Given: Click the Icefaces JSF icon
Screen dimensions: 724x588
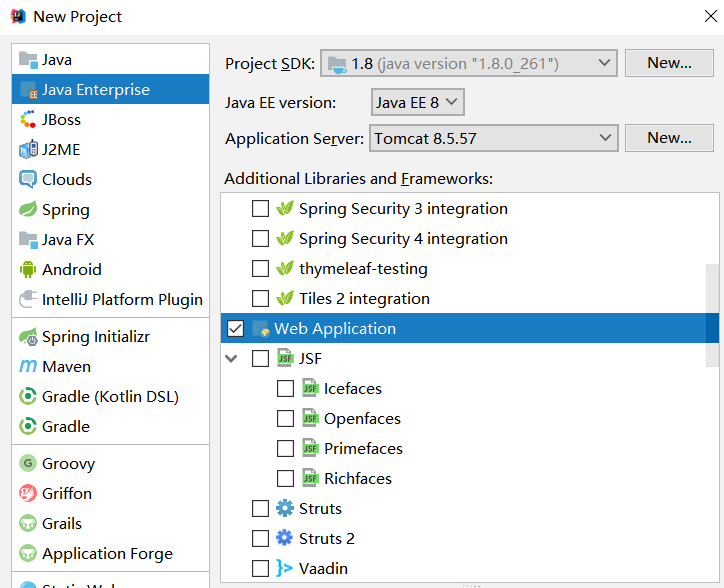Looking at the screenshot, I should pos(310,388).
